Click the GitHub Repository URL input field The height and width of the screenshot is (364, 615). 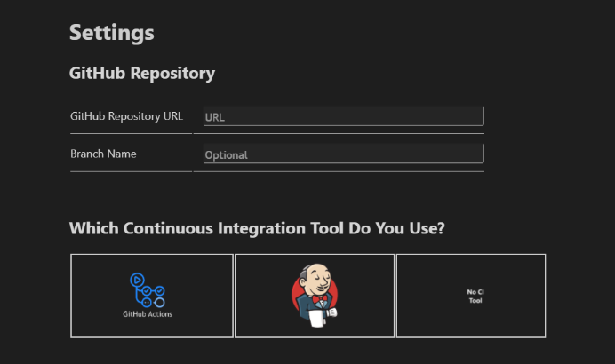pyautogui.click(x=344, y=116)
